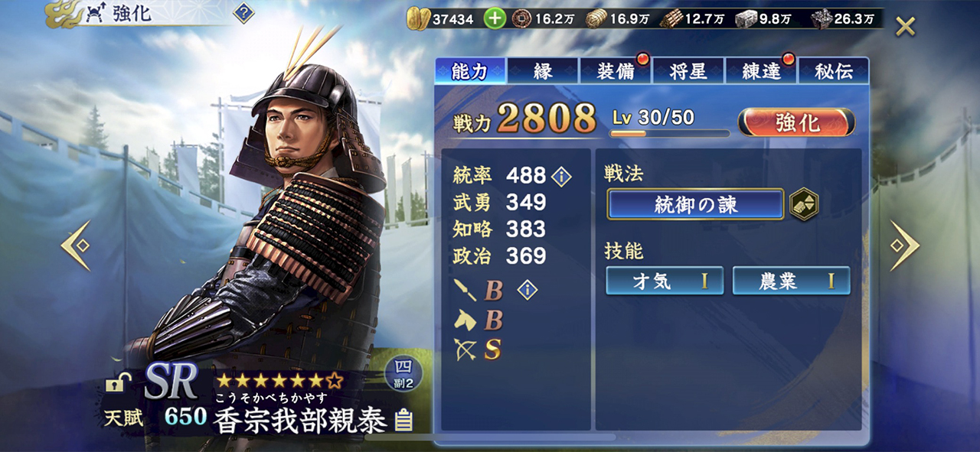Switch to the 縁 tab
This screenshot has width=980, height=452.
click(543, 71)
